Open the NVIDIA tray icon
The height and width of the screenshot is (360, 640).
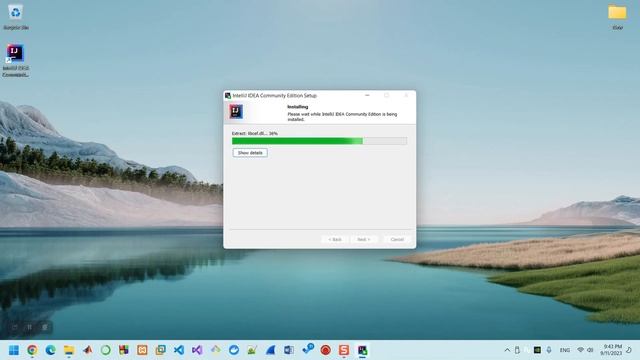tap(537, 350)
